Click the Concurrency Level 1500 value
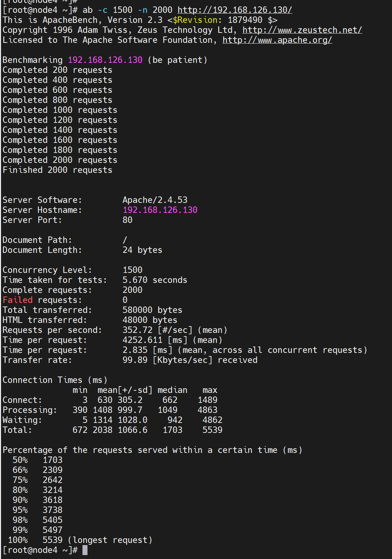 (x=132, y=270)
